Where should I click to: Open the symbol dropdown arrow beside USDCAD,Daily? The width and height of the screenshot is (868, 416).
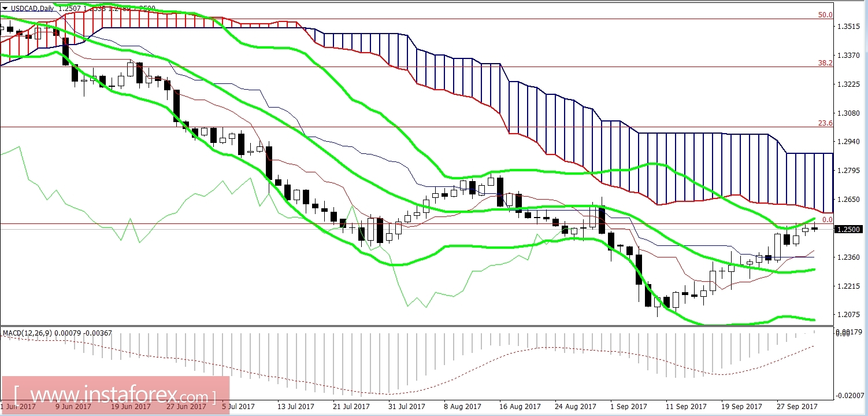coord(6,9)
